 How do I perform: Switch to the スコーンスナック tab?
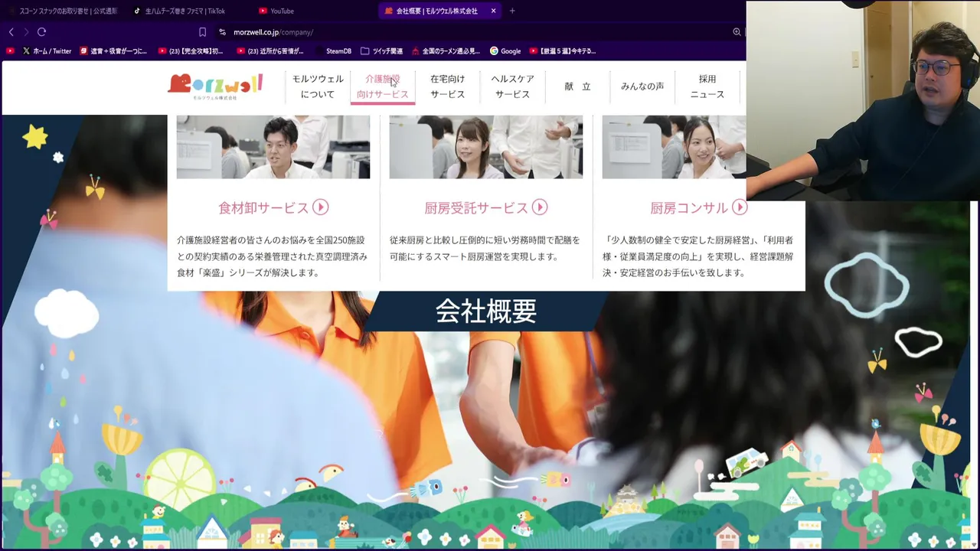pyautogui.click(x=63, y=11)
